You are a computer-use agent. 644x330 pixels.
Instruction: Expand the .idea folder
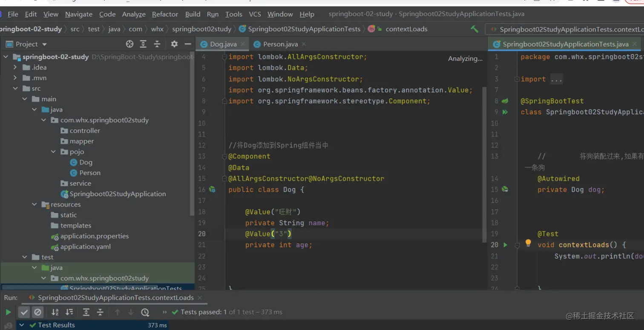[15, 67]
